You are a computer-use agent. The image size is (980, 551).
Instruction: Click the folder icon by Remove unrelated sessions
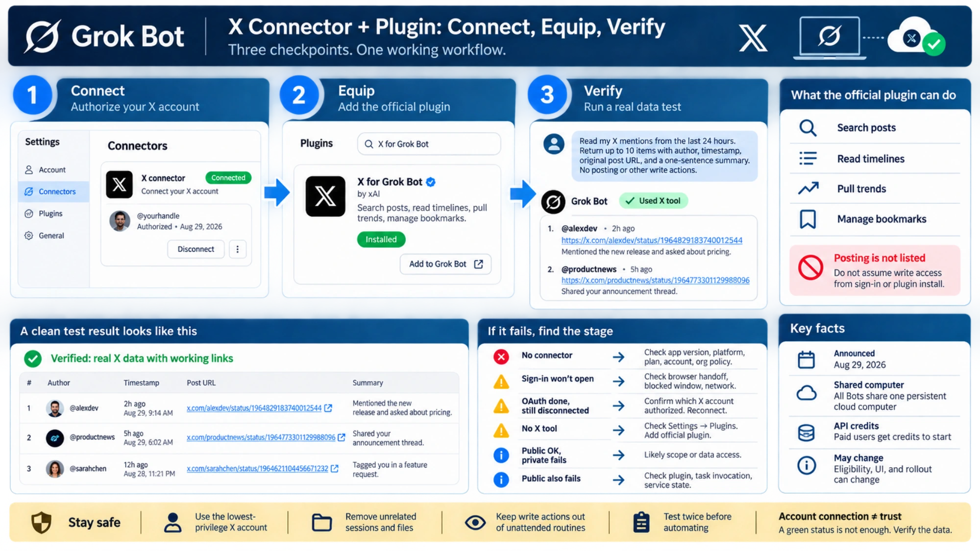[x=322, y=523]
